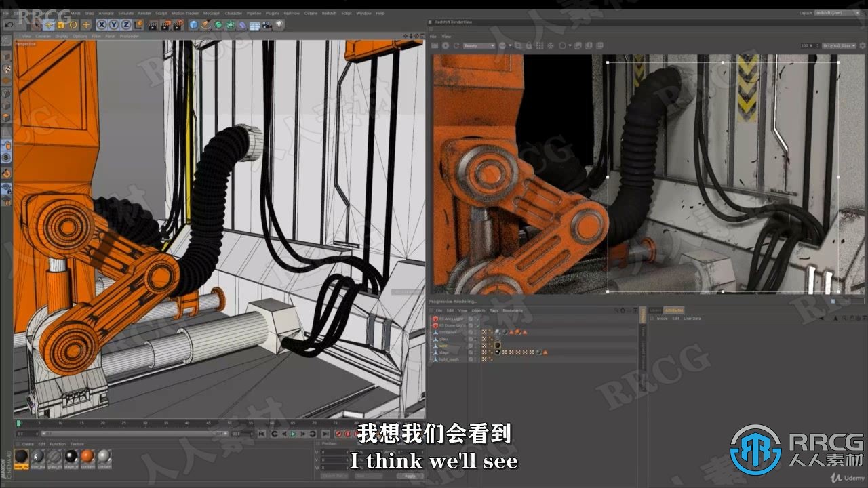
Task: Switch to Layers tab
Action: click(x=656, y=310)
